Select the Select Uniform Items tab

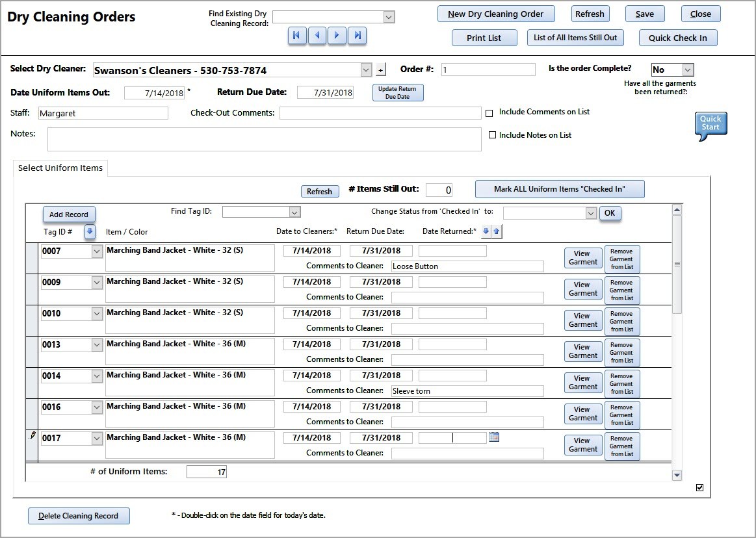click(60, 168)
